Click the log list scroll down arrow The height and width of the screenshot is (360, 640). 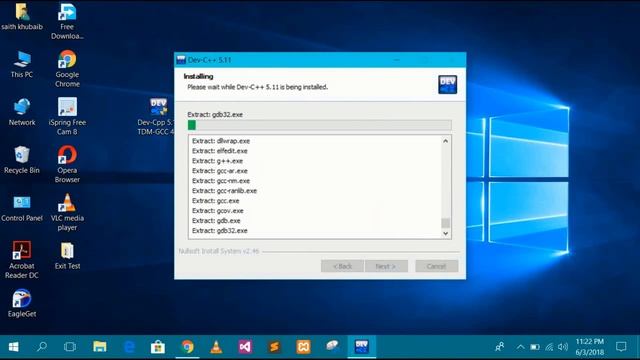[445, 233]
